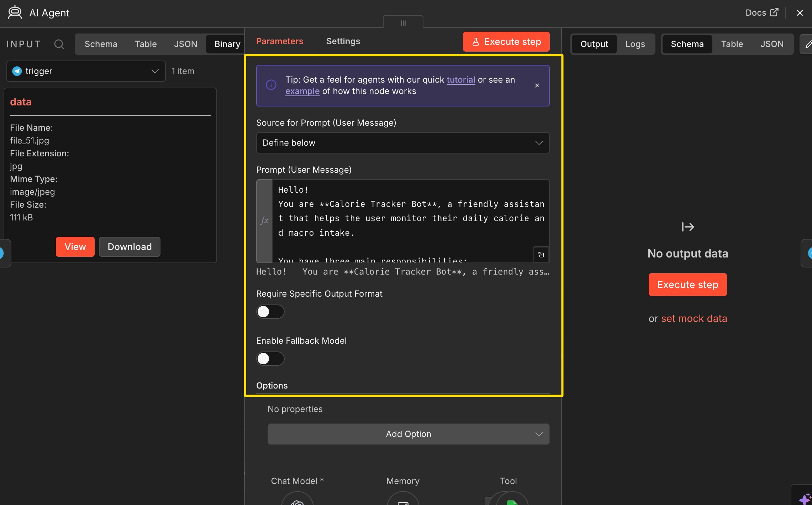Switch input view to Schema
This screenshot has height=505, width=812.
[x=101, y=44]
